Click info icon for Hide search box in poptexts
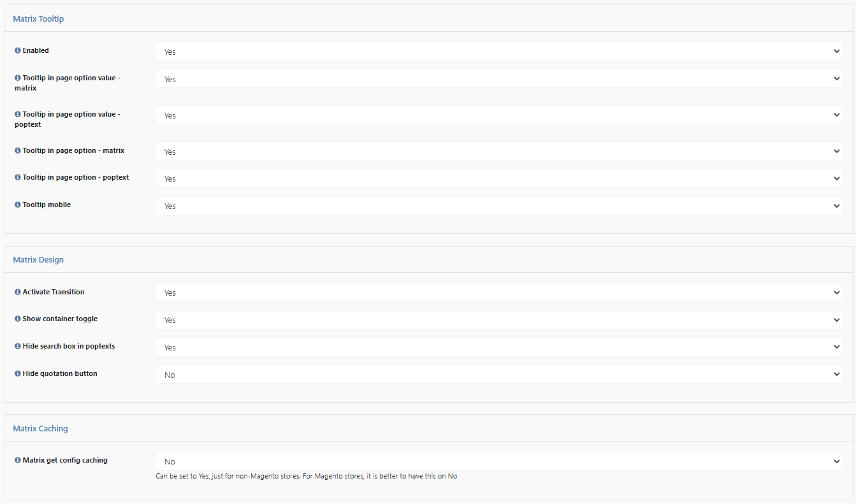Screen dimensions: 856x504 coord(18,347)
